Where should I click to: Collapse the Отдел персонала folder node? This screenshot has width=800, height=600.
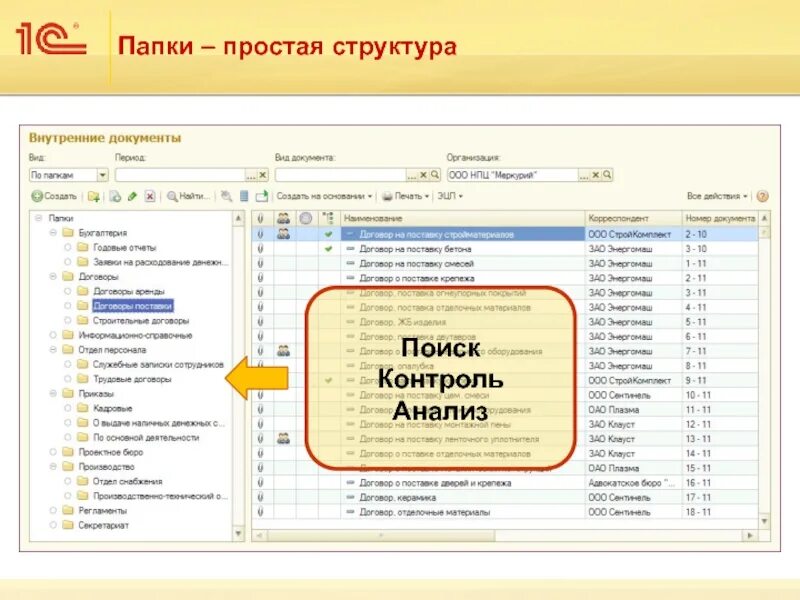(53, 350)
